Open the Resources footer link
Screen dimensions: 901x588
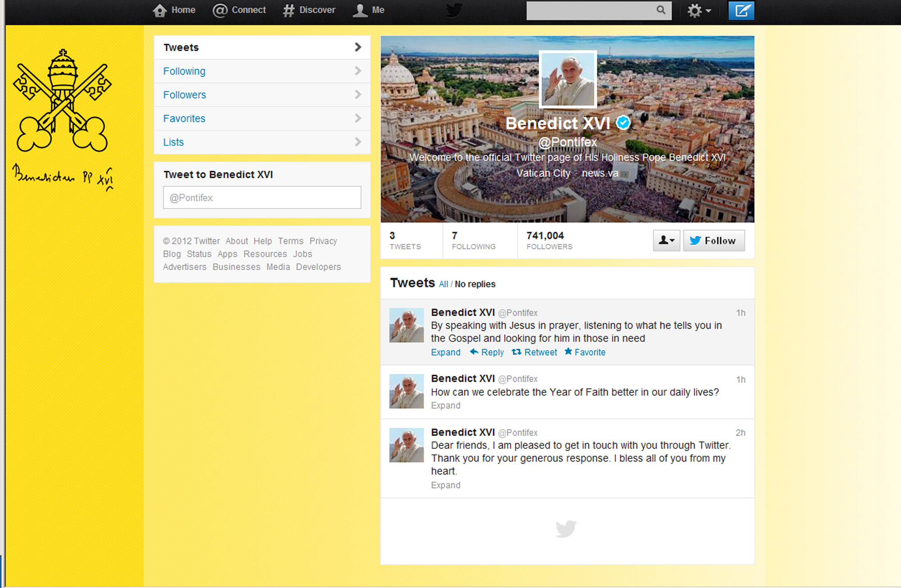[265, 254]
